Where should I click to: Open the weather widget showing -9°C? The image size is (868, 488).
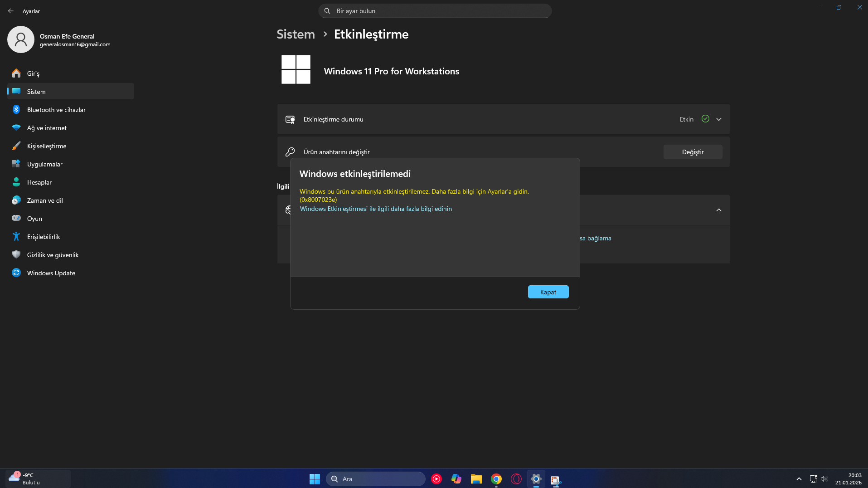tap(38, 479)
